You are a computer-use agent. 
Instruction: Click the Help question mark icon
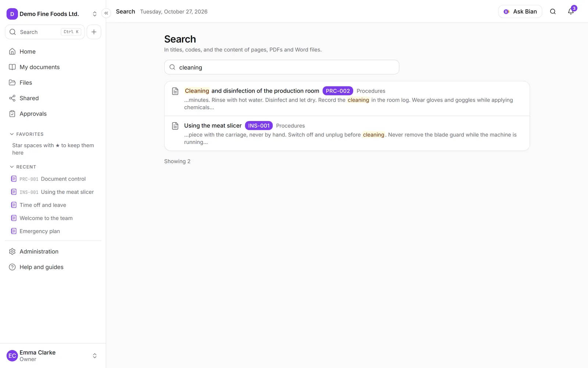12,267
